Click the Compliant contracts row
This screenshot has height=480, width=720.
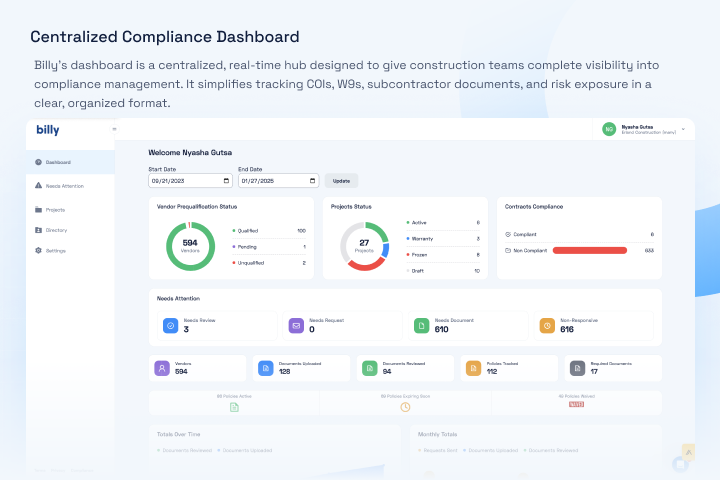point(579,234)
